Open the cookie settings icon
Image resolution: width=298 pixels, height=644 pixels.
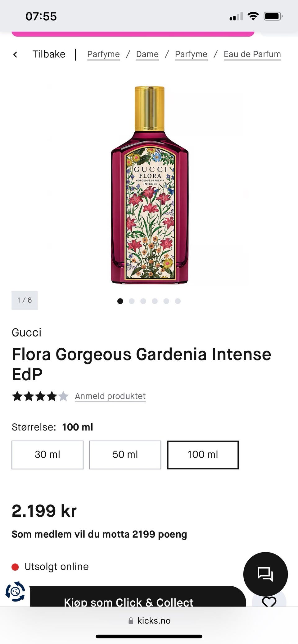(15, 592)
